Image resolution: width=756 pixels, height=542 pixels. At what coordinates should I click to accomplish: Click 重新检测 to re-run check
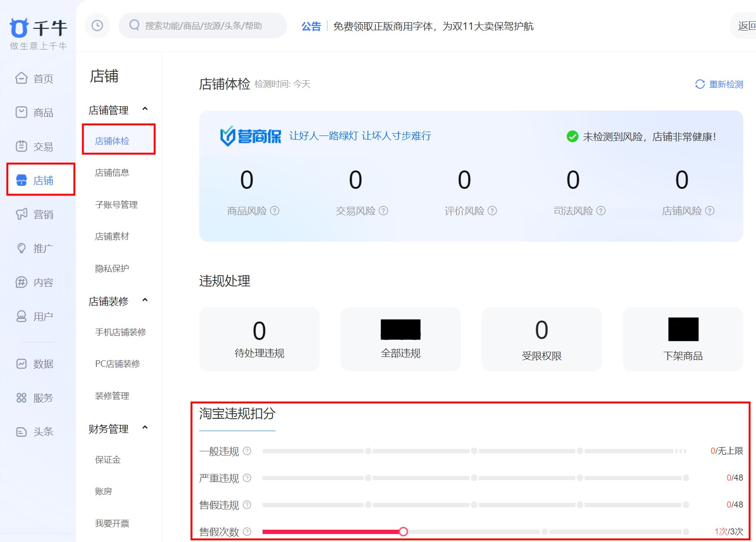click(720, 84)
